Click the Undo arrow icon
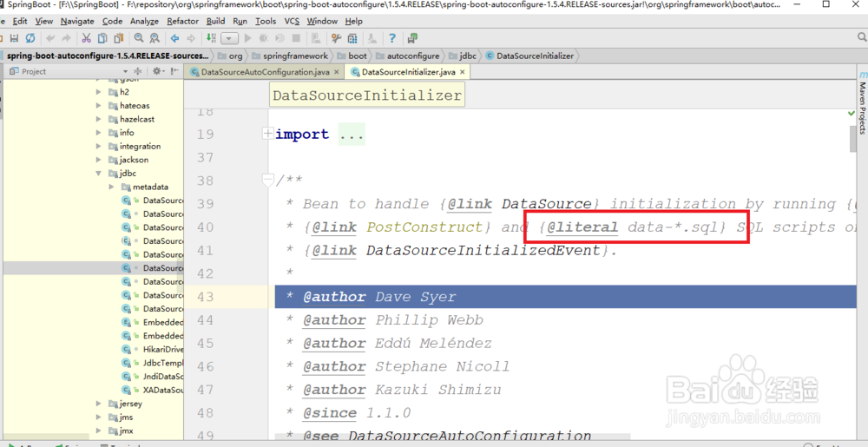This screenshot has height=447, width=868. (x=51, y=38)
